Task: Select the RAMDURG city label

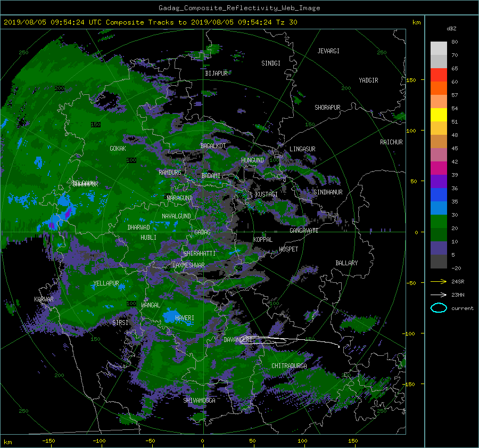Action: pyautogui.click(x=170, y=173)
